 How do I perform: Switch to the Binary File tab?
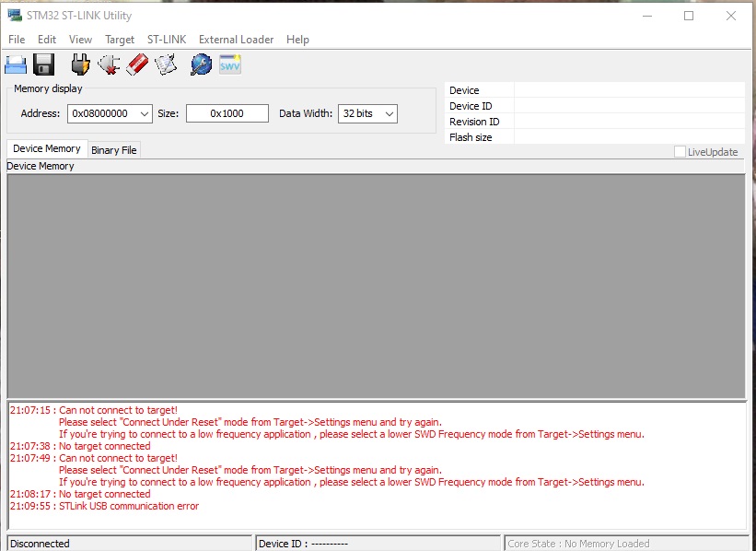tap(114, 150)
